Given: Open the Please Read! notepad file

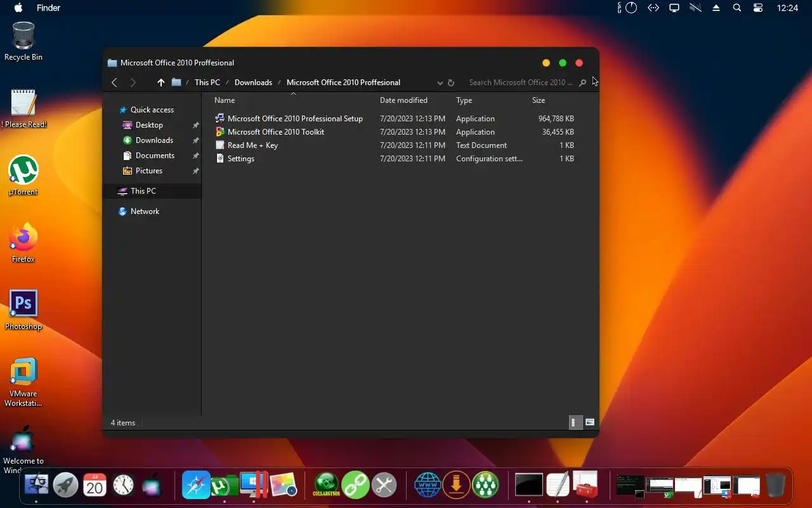Looking at the screenshot, I should point(23,108).
